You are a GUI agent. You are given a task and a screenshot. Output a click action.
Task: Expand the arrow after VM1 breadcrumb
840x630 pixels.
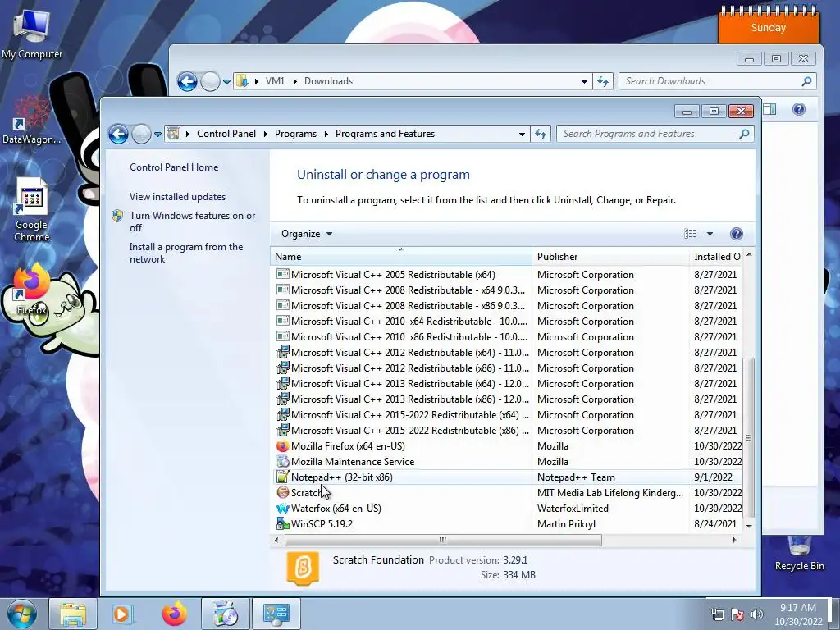(294, 81)
